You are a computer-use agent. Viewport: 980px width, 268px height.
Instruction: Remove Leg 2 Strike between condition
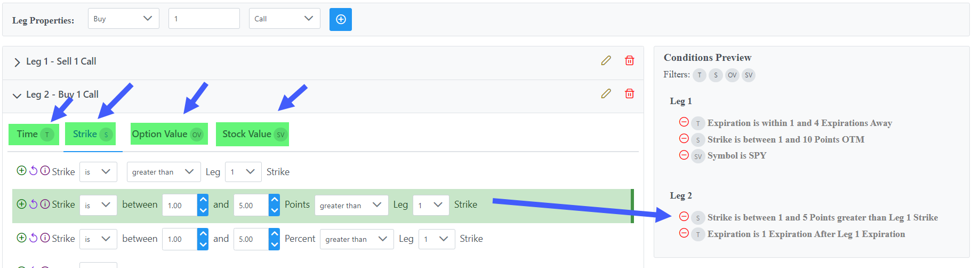pyautogui.click(x=684, y=216)
